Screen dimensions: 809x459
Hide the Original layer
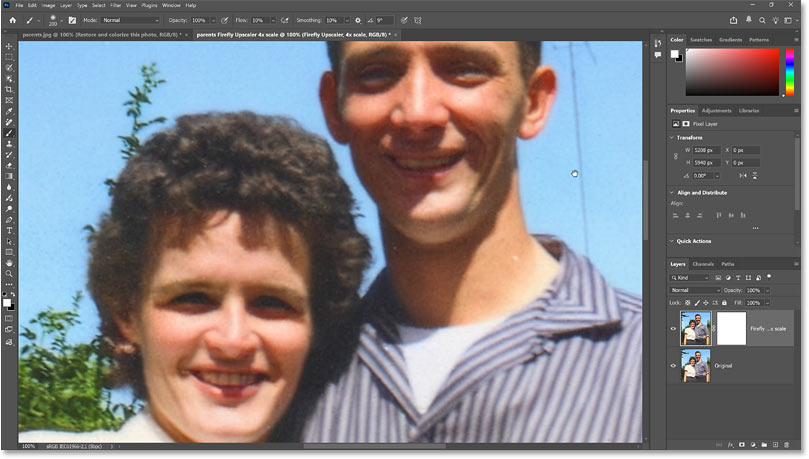pyautogui.click(x=673, y=366)
